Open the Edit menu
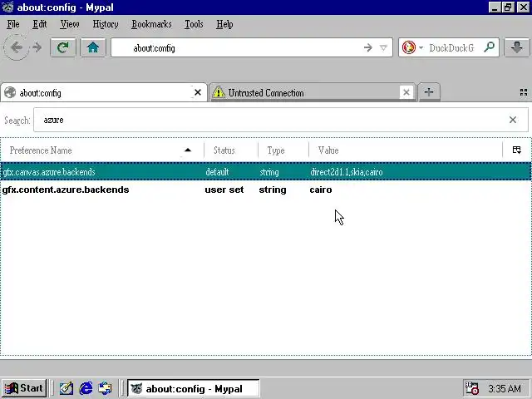This screenshot has height=399, width=532. coord(39,24)
